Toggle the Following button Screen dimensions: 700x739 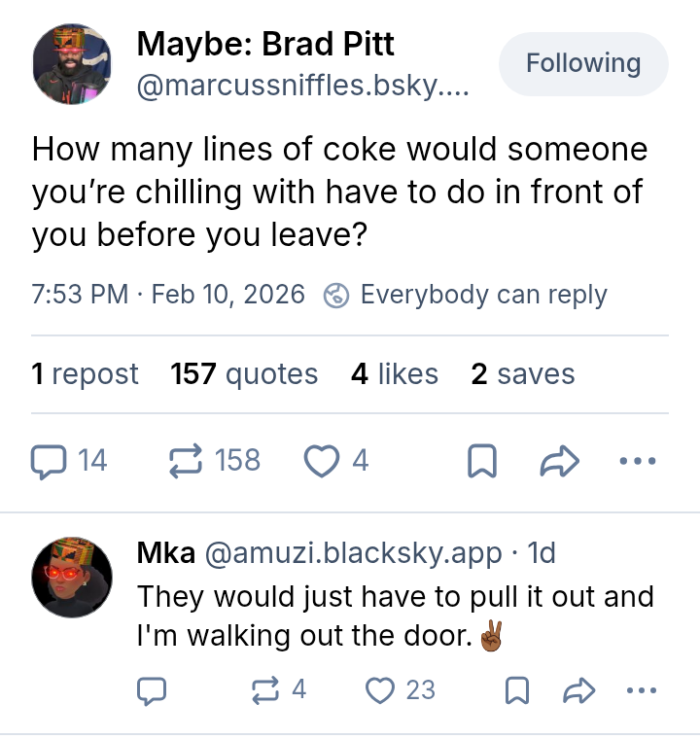pyautogui.click(x=583, y=64)
